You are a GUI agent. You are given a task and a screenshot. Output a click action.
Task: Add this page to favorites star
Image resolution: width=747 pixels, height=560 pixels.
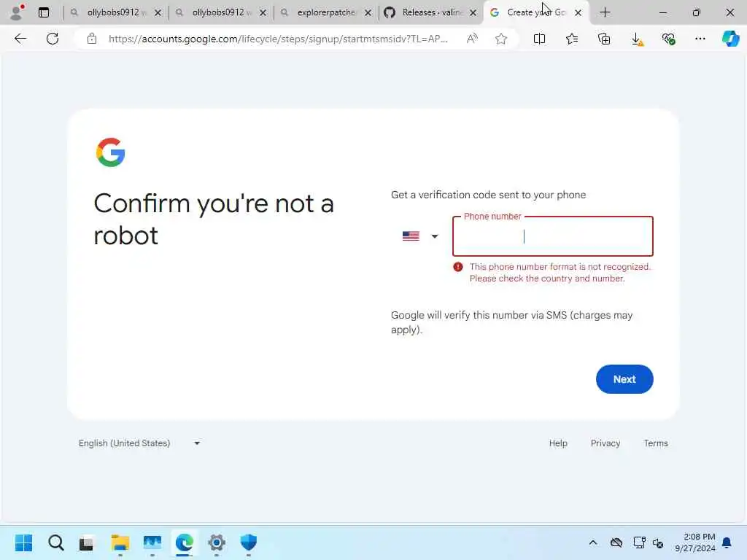[x=500, y=39]
